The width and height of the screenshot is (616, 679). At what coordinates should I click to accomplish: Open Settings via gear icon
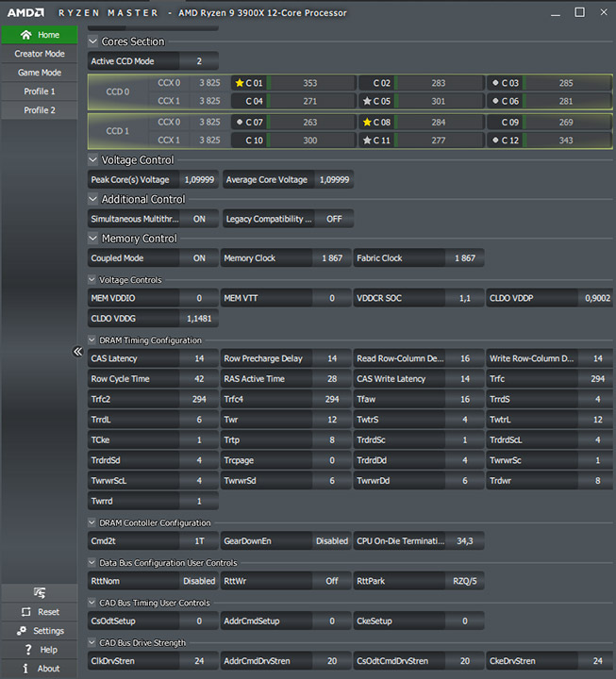pos(22,631)
